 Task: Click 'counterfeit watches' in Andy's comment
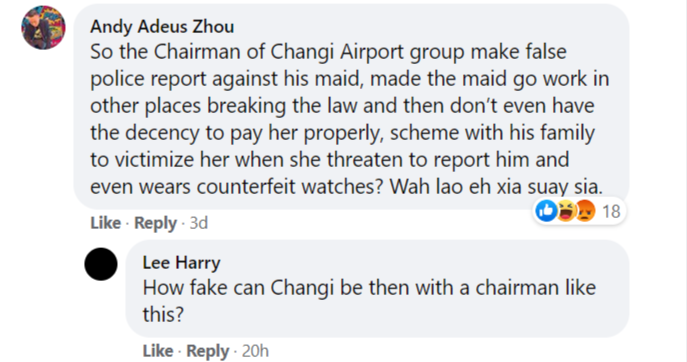coord(290,187)
